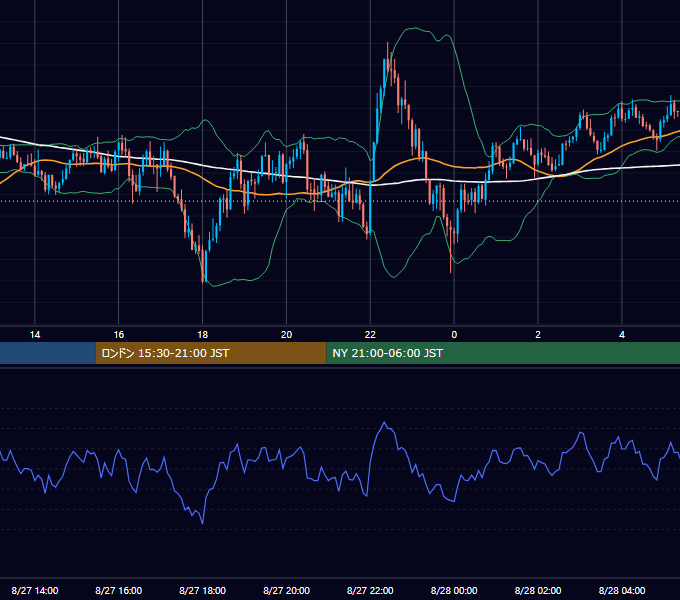Click the 8/28 02:00 date label
The height and width of the screenshot is (600, 680).
538,590
